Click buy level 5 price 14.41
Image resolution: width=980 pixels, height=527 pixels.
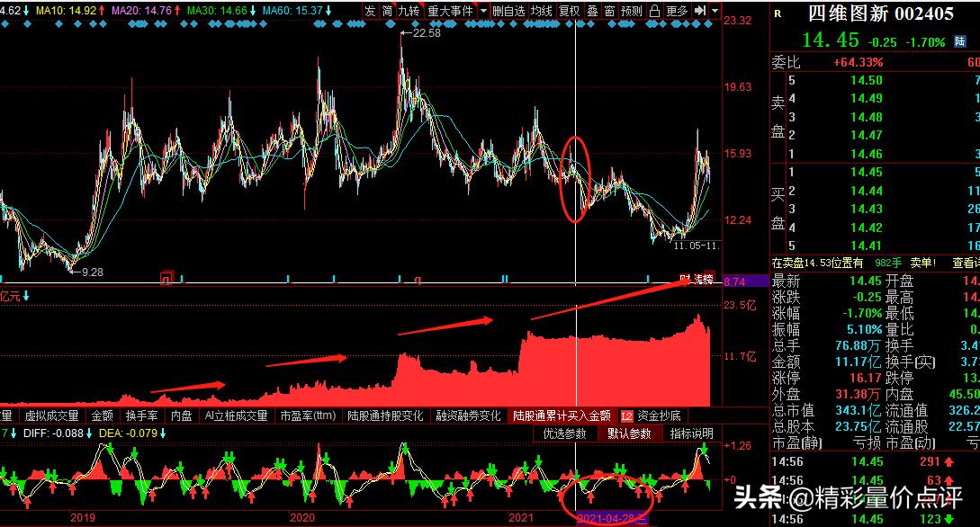coord(867,246)
